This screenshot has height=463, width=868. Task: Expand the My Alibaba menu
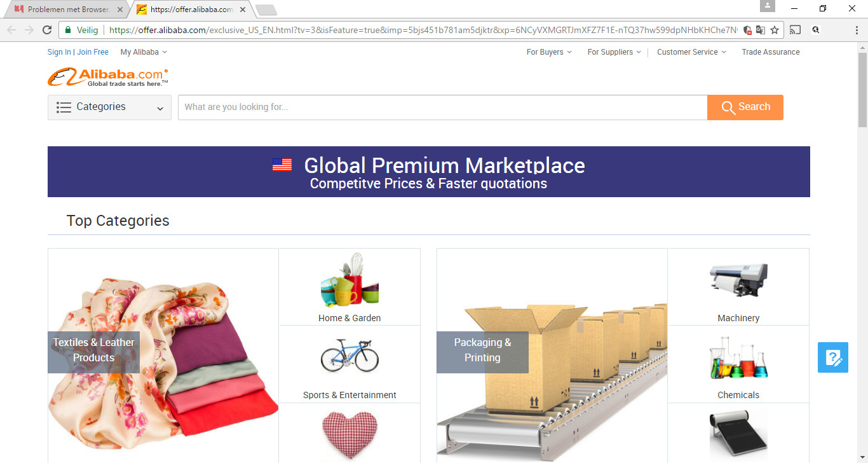[144, 52]
